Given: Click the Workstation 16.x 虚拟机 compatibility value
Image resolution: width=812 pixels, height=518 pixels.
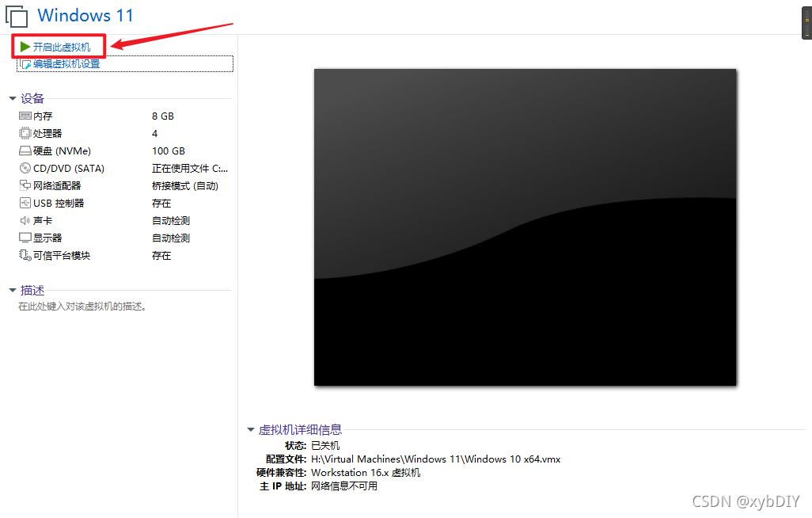Looking at the screenshot, I should point(366,472).
